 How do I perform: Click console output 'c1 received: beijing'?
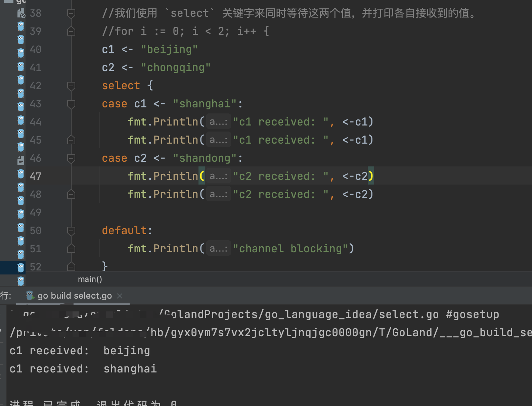coord(80,351)
